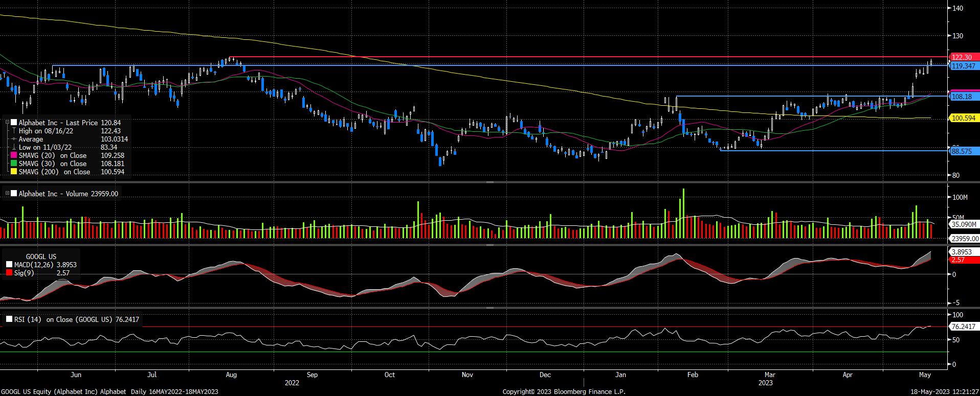Click 'GOOGL US' title in MACD legend
The height and width of the screenshot is (396, 980).
pyautogui.click(x=41, y=257)
